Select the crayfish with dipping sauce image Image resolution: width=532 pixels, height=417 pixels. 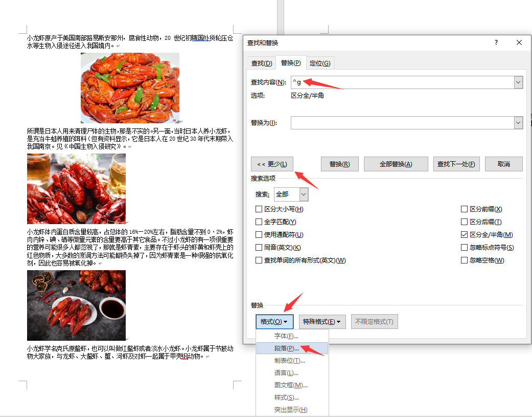coord(76,305)
